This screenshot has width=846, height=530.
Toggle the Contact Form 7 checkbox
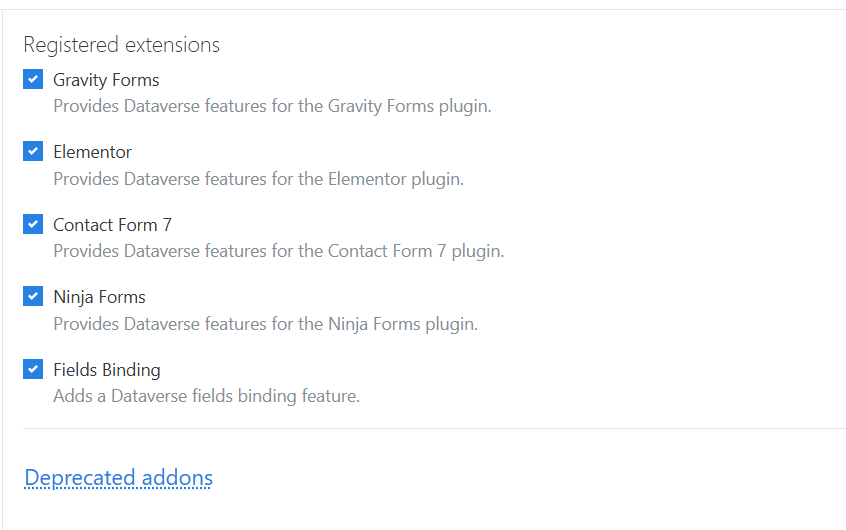click(x=33, y=224)
